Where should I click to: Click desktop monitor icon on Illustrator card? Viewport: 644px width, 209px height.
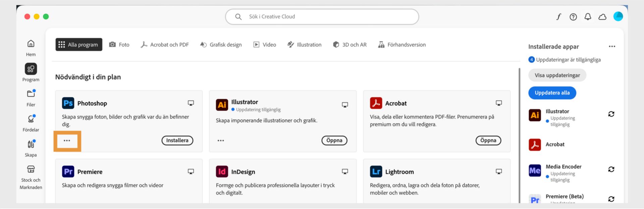[x=345, y=105]
